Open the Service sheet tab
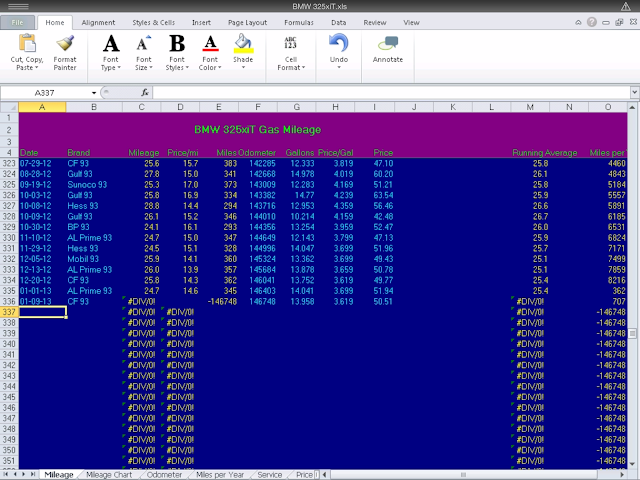The image size is (640, 480). (269, 475)
